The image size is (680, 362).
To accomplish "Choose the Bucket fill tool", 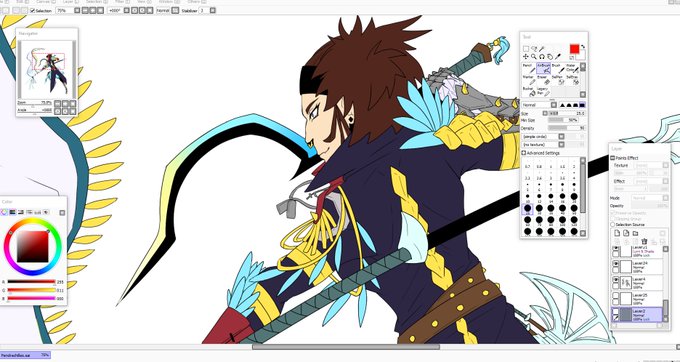I will coord(529,91).
